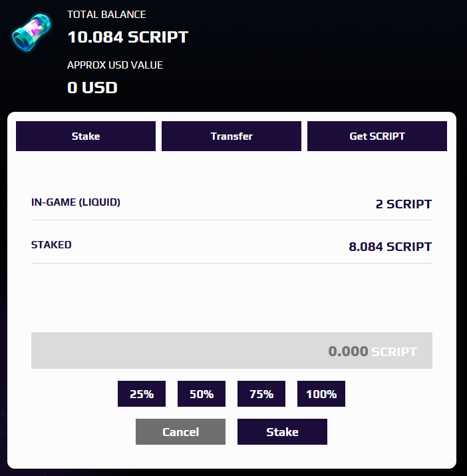Click the 2 SCRIPT liquid amount
This screenshot has width=467, height=476.
pos(404,204)
